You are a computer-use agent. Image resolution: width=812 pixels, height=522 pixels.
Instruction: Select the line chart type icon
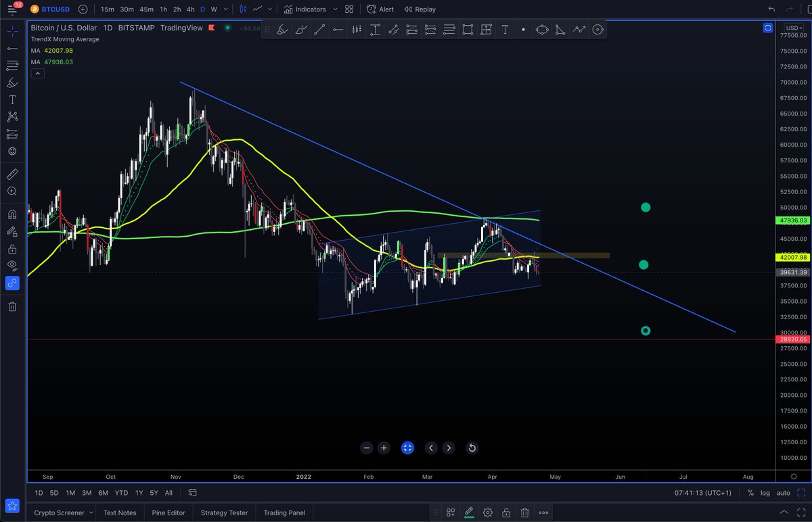pyautogui.click(x=257, y=9)
